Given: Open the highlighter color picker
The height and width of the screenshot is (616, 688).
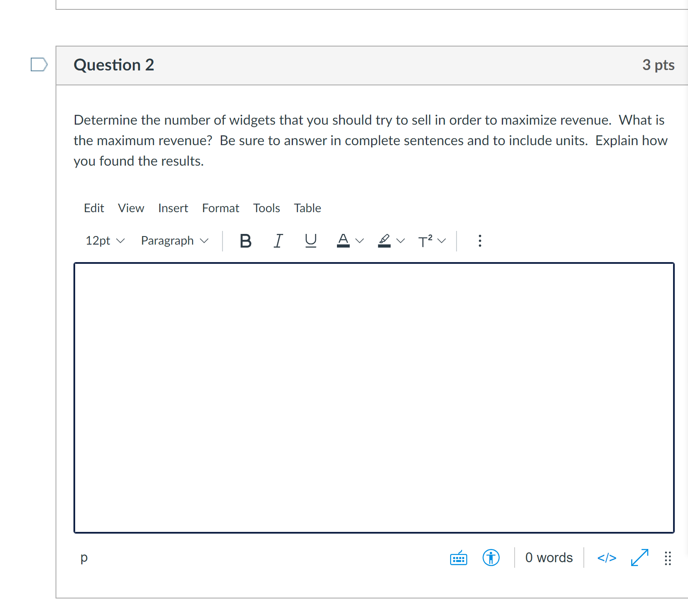Looking at the screenshot, I should tap(389, 241).
